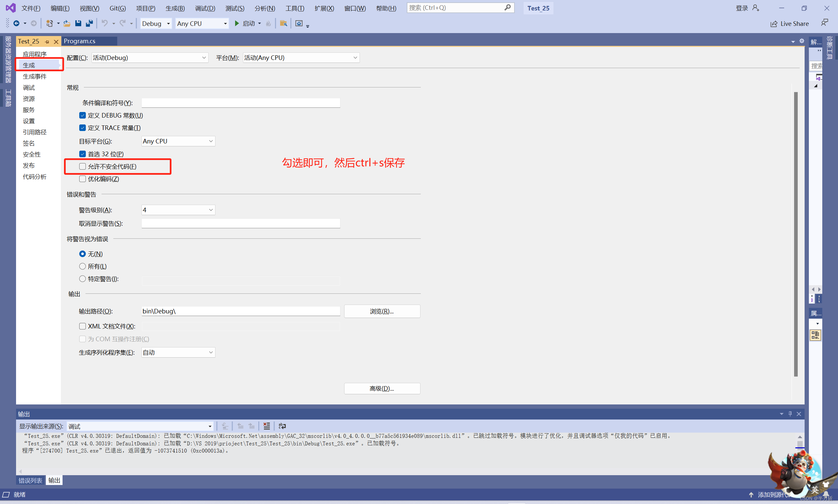Click the Navigate Forward arrow icon

(34, 23)
